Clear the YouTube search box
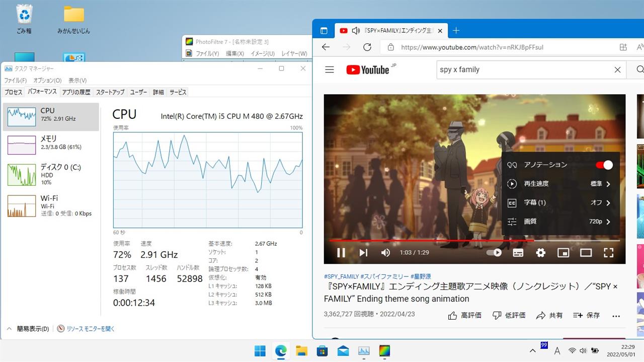Viewport: 644px width, 362px height. pyautogui.click(x=617, y=70)
